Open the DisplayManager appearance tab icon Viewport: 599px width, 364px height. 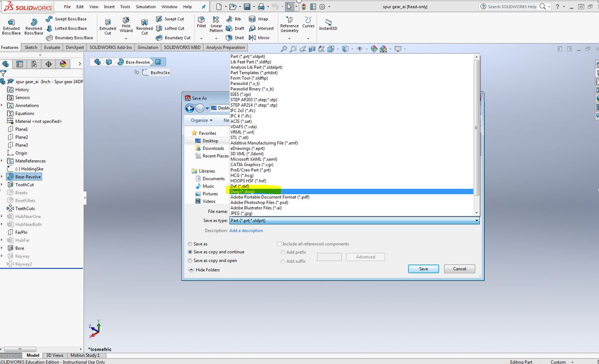(63, 64)
